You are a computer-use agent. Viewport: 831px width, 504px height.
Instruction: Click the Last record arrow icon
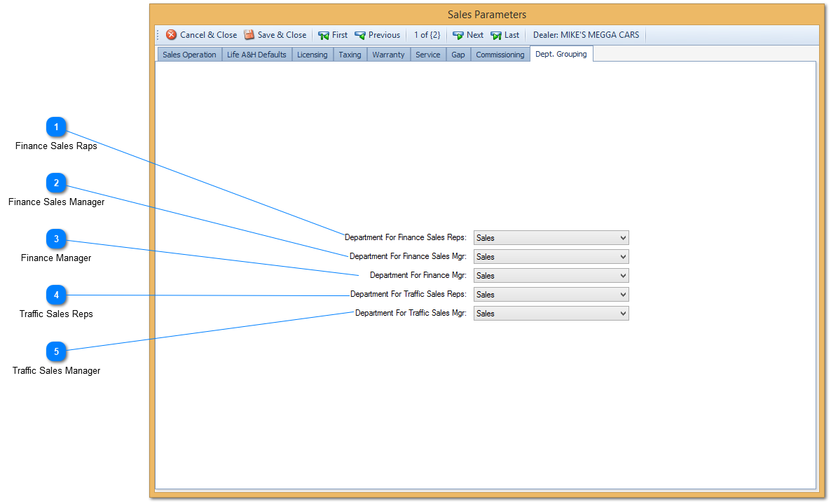(x=496, y=36)
